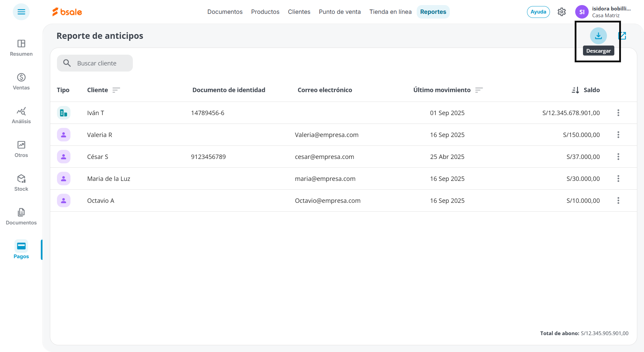The height and width of the screenshot is (352, 644).
Task: Open Punto de venta menu
Action: 340,12
